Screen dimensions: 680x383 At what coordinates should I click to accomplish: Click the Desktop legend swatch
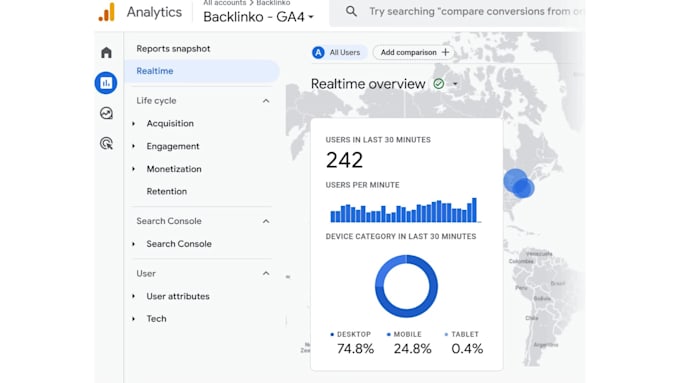coord(332,334)
